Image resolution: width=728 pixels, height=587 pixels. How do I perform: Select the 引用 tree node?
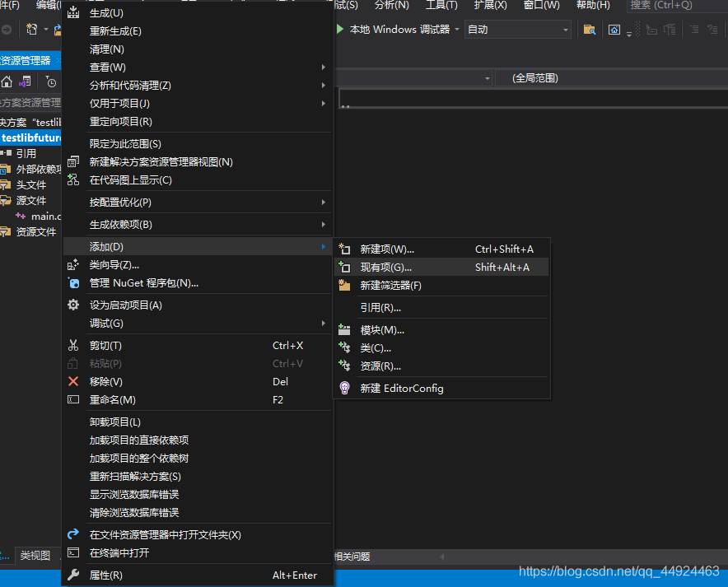[x=26, y=153]
